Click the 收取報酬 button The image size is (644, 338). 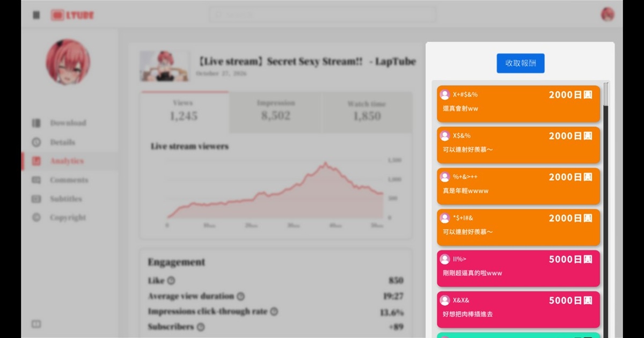(x=520, y=63)
